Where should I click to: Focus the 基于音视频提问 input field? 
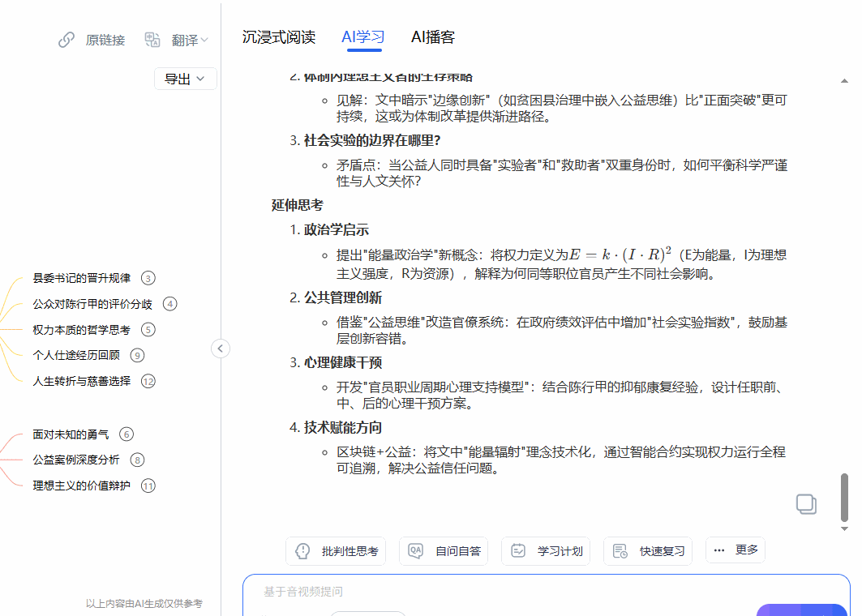(x=487, y=592)
